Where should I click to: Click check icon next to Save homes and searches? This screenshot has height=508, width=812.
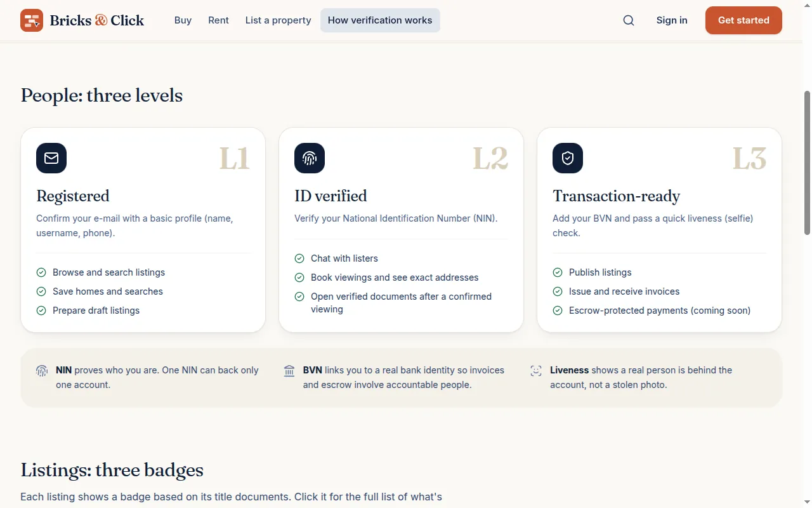point(41,291)
